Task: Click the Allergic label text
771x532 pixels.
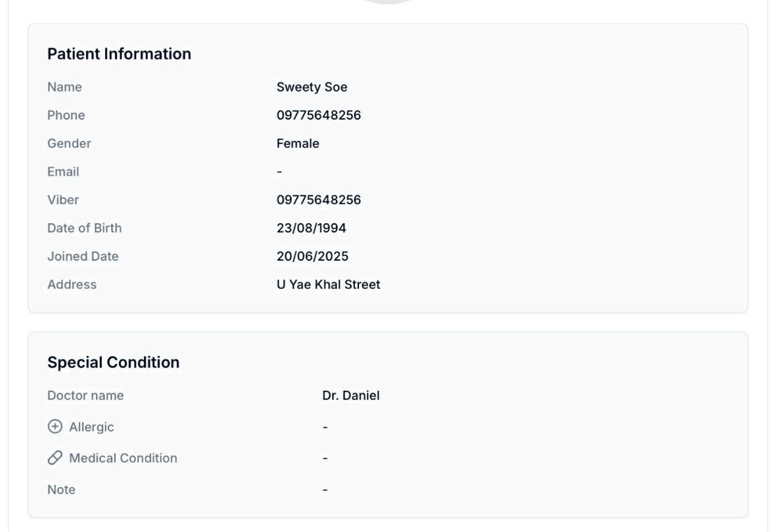Action: coord(91,427)
